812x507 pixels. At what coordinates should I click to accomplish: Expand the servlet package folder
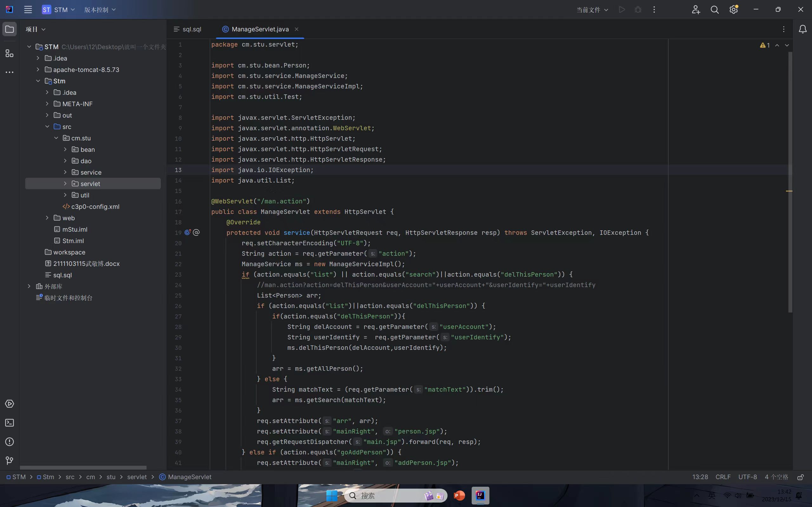pos(65,184)
